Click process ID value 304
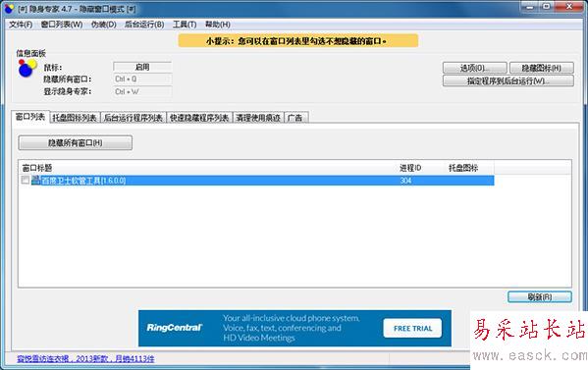Viewport: 588px width, 370px height. click(x=405, y=181)
